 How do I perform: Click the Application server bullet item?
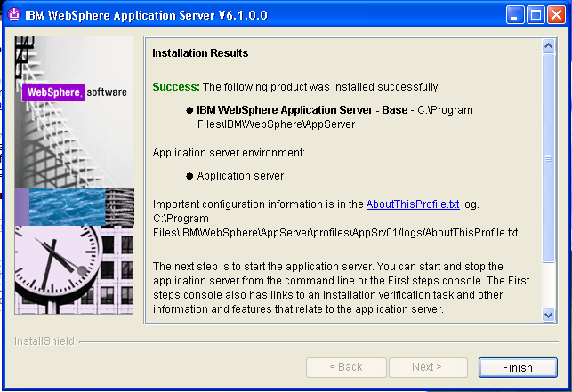click(240, 176)
